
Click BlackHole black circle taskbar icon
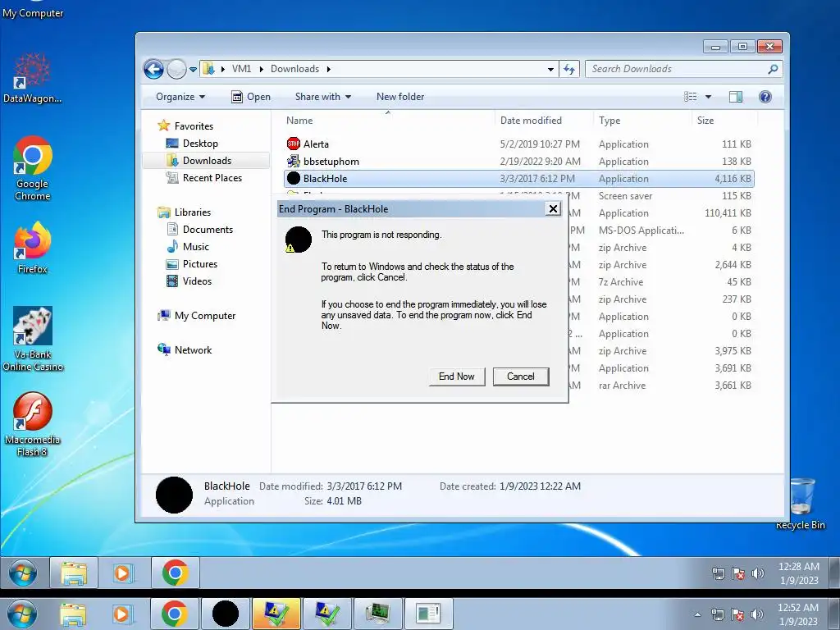pyautogui.click(x=226, y=614)
